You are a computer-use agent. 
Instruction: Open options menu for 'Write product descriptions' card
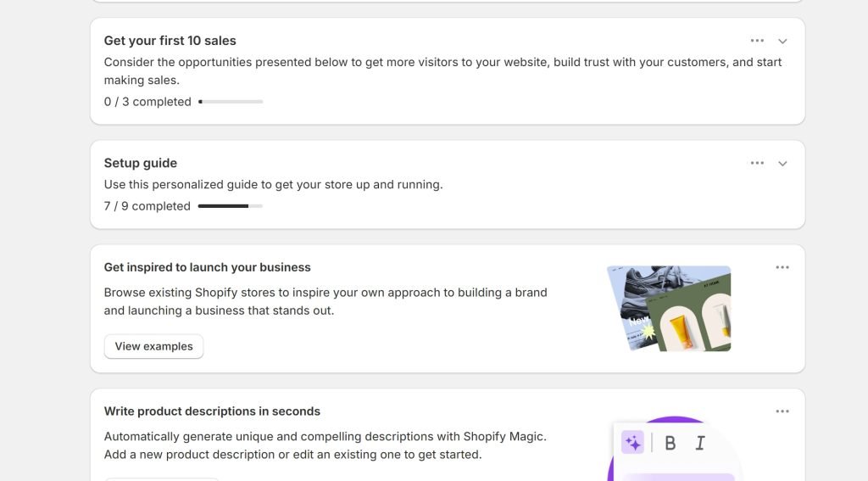(x=782, y=411)
